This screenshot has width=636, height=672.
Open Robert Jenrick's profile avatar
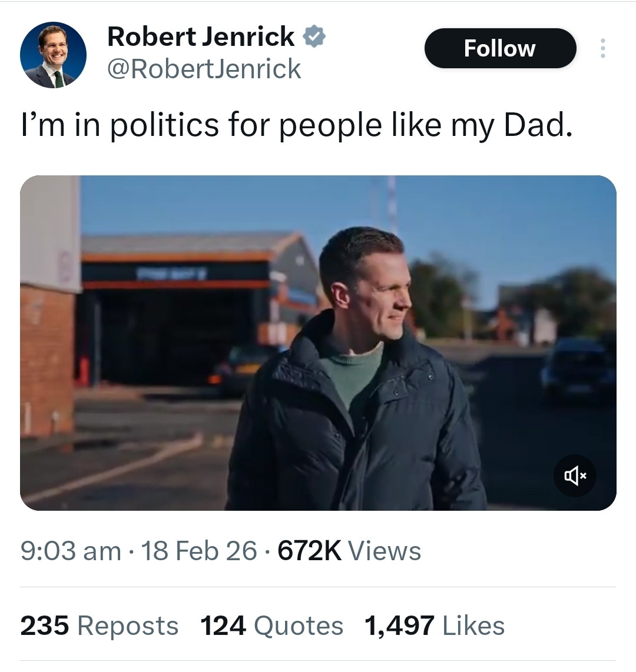pos(53,55)
